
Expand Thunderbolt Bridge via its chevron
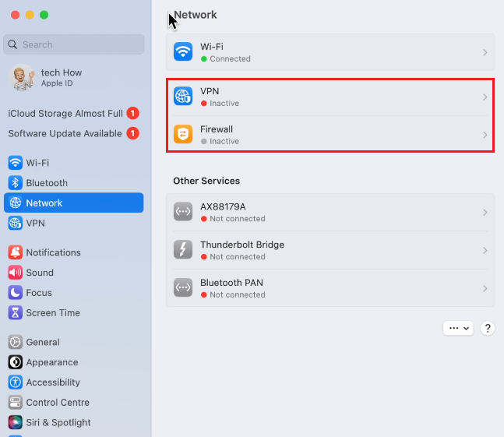[485, 250]
